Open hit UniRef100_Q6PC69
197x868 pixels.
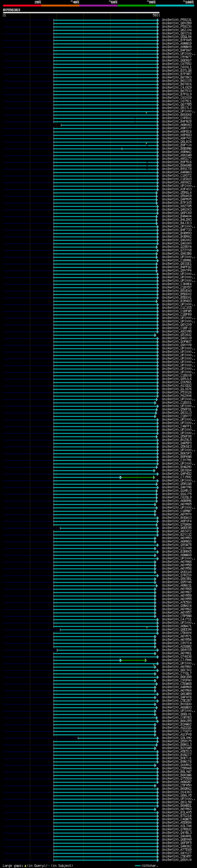pyautogui.click(x=176, y=213)
